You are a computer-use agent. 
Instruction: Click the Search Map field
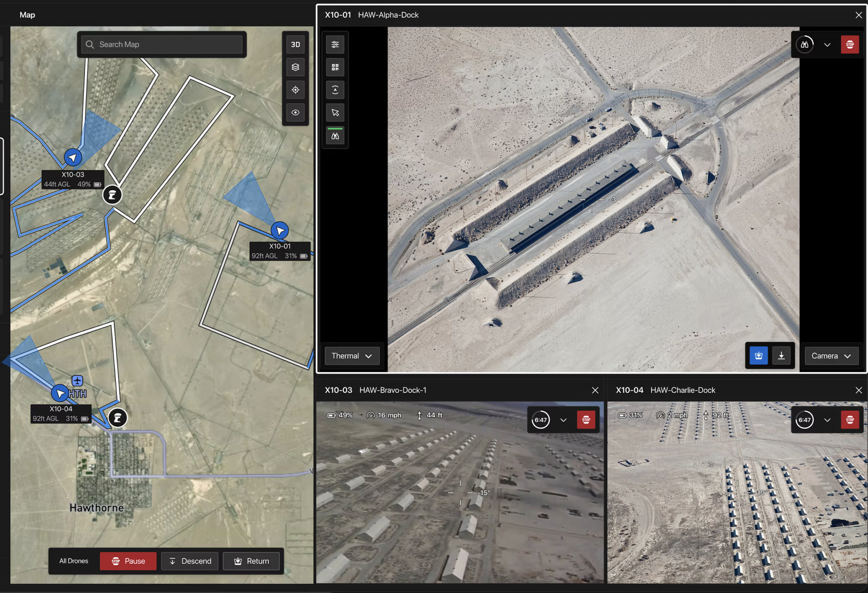(x=161, y=44)
